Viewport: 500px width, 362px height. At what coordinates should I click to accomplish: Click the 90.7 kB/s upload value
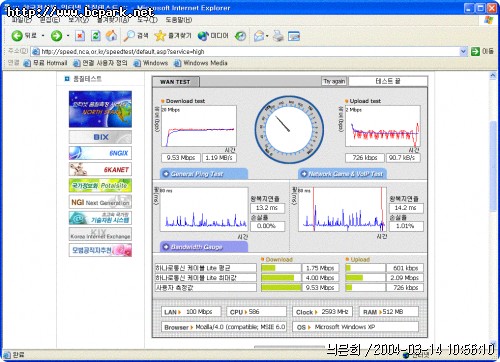tap(403, 158)
